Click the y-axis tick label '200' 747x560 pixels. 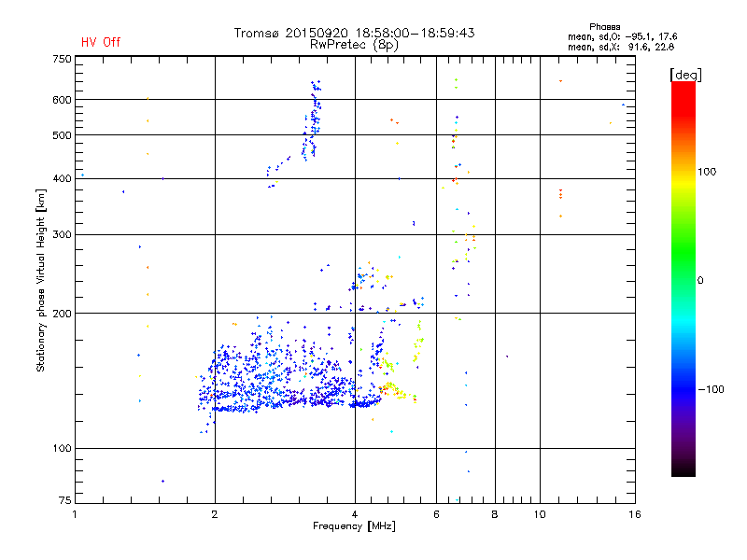coord(62,314)
